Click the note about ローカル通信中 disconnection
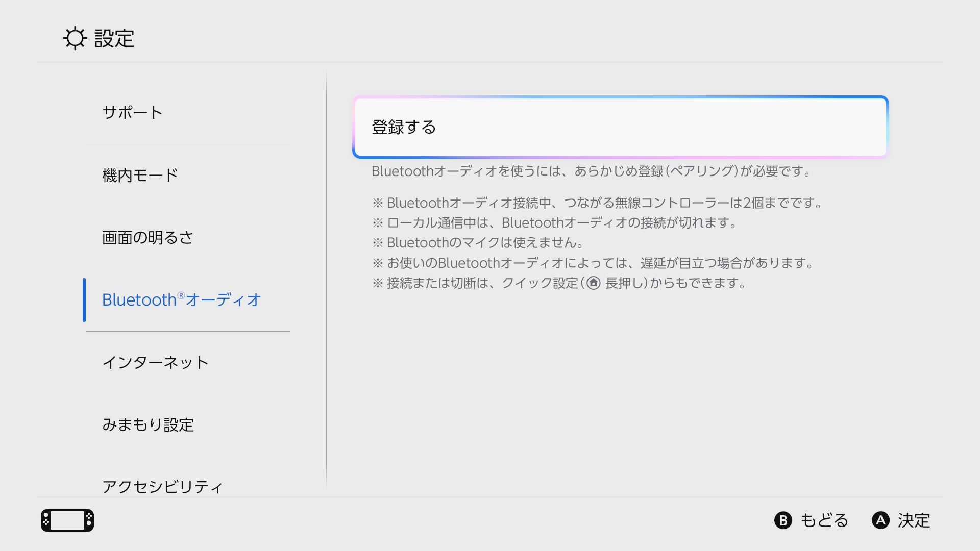The height and width of the screenshot is (551, 980). [555, 223]
